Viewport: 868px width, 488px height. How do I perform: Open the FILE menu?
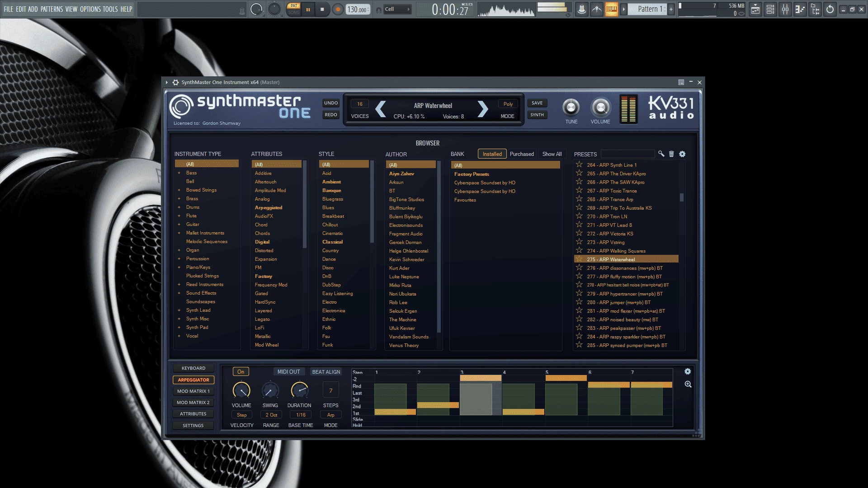tap(8, 9)
